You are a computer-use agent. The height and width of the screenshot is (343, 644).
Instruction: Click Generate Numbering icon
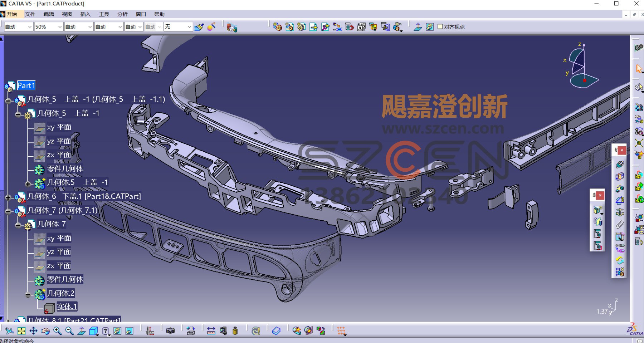pos(361,27)
